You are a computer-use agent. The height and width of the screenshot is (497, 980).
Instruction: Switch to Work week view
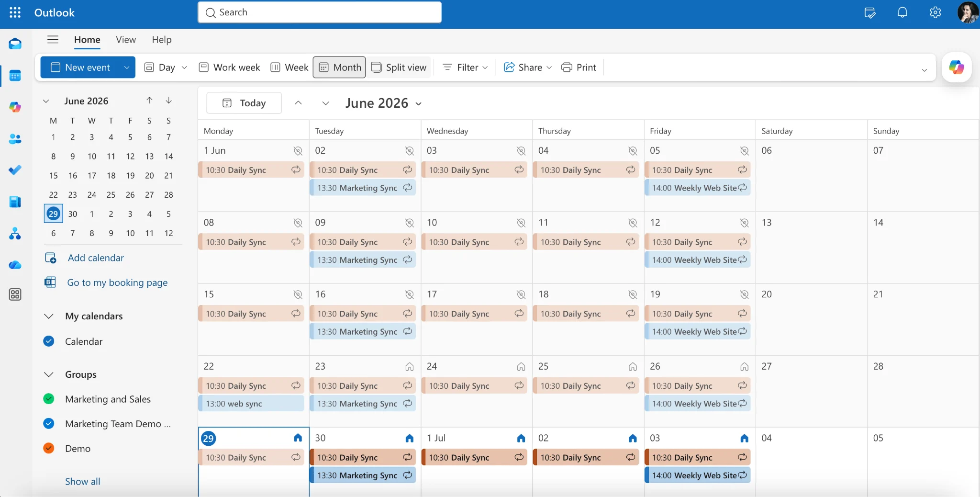[x=229, y=68]
